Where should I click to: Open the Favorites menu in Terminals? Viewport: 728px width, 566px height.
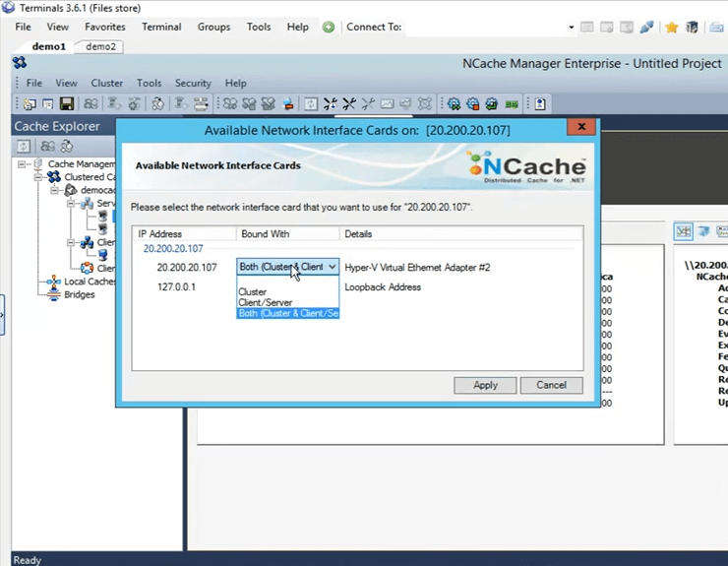click(x=105, y=27)
